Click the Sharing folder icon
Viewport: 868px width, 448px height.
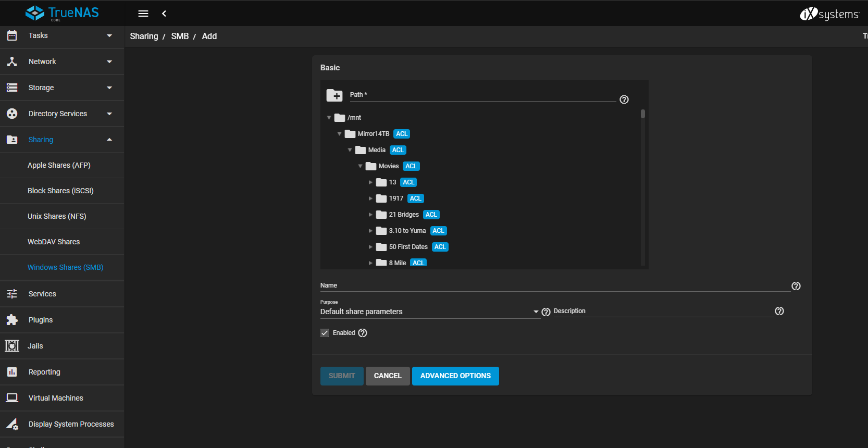(12, 140)
